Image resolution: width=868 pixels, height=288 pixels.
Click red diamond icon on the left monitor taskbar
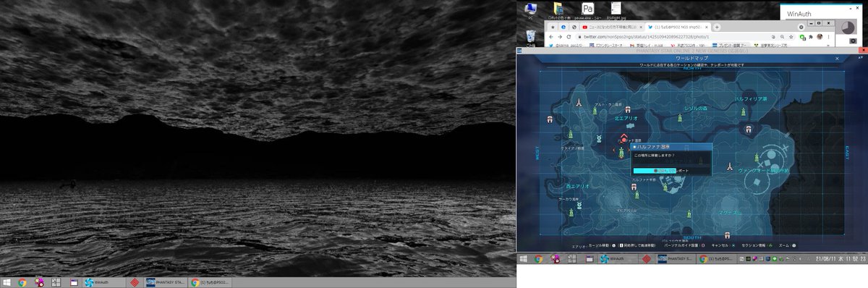tap(135, 282)
